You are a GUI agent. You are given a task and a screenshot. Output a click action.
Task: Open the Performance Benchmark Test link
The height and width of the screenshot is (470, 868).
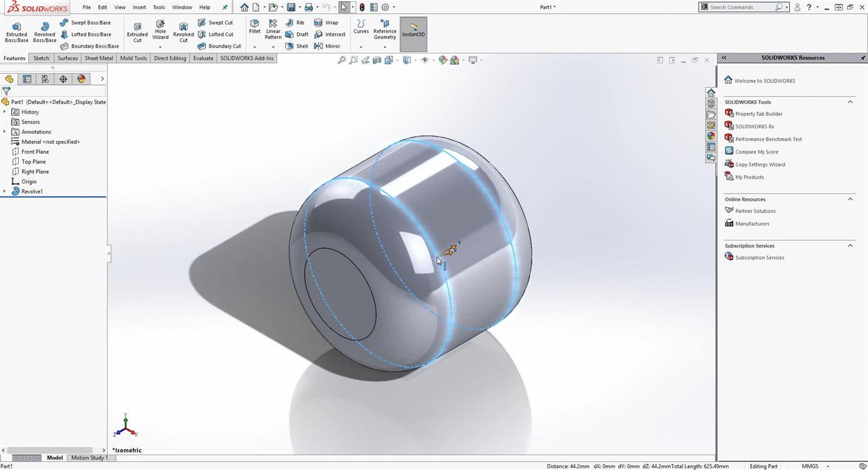(x=768, y=139)
